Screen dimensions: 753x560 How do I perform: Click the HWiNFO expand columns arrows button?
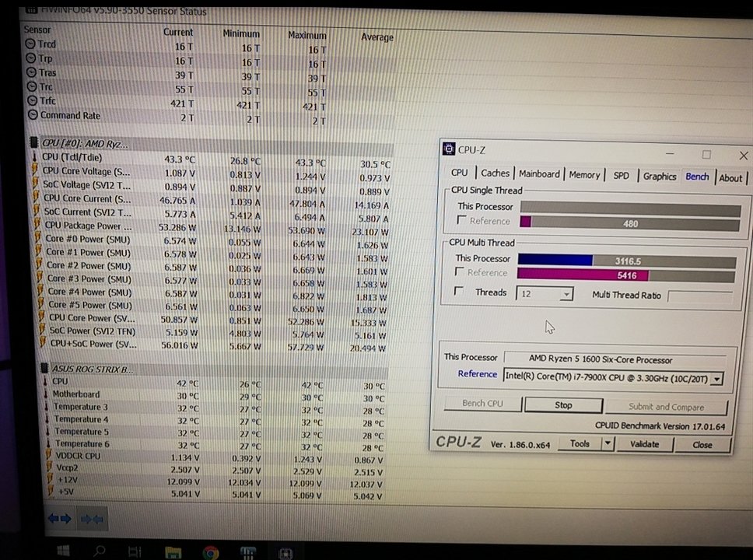tap(60, 519)
